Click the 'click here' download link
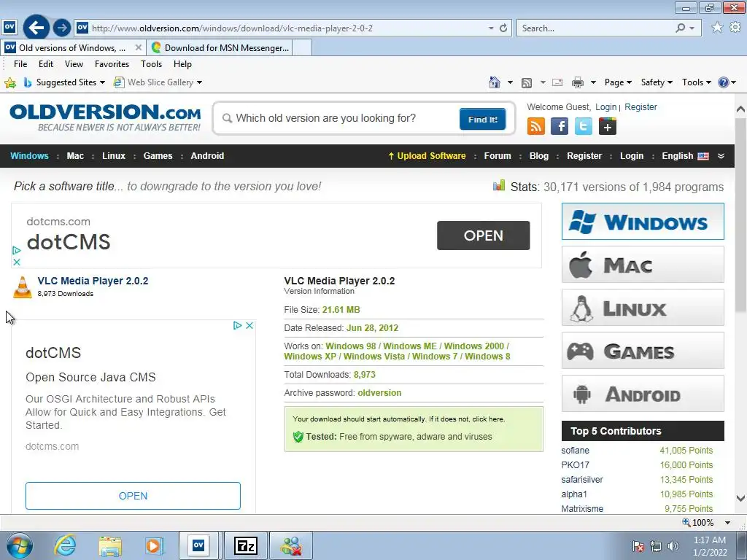The image size is (747, 560). point(488,419)
